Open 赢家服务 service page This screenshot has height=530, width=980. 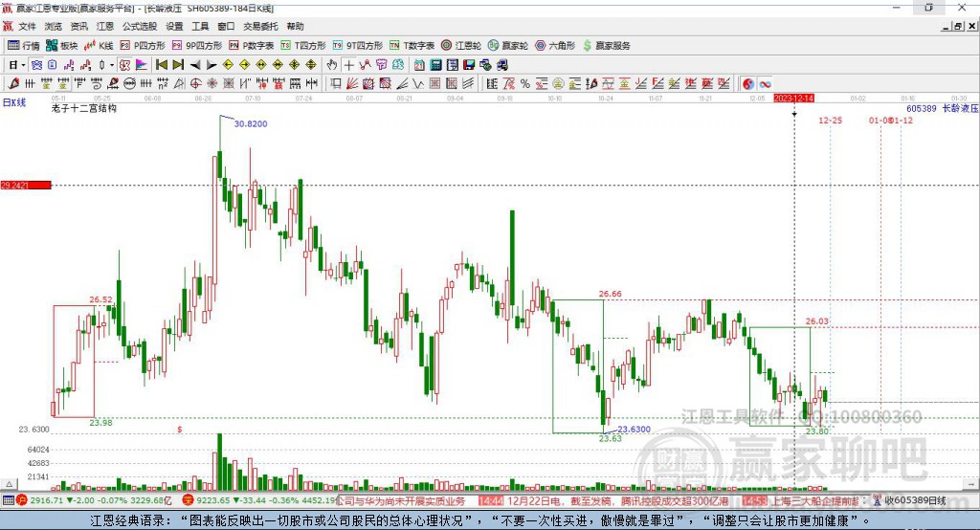tap(606, 46)
